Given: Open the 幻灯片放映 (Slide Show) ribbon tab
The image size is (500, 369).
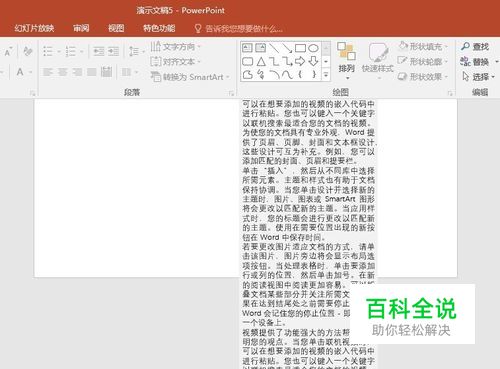Looking at the screenshot, I should click(34, 28).
